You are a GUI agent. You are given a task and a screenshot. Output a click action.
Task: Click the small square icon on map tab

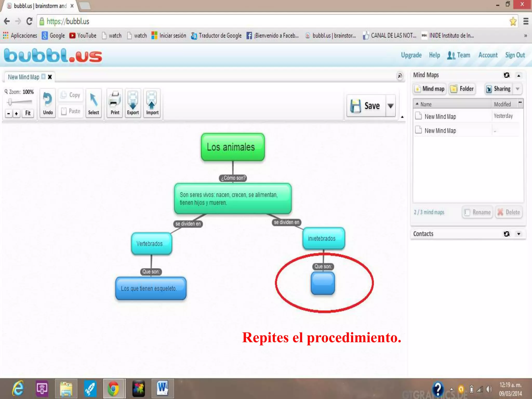pyautogui.click(x=43, y=77)
